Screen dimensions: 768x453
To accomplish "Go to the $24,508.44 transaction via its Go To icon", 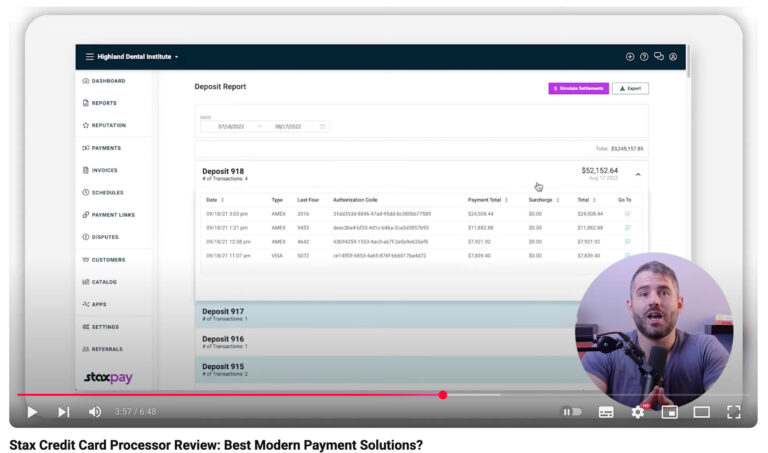I will [627, 214].
